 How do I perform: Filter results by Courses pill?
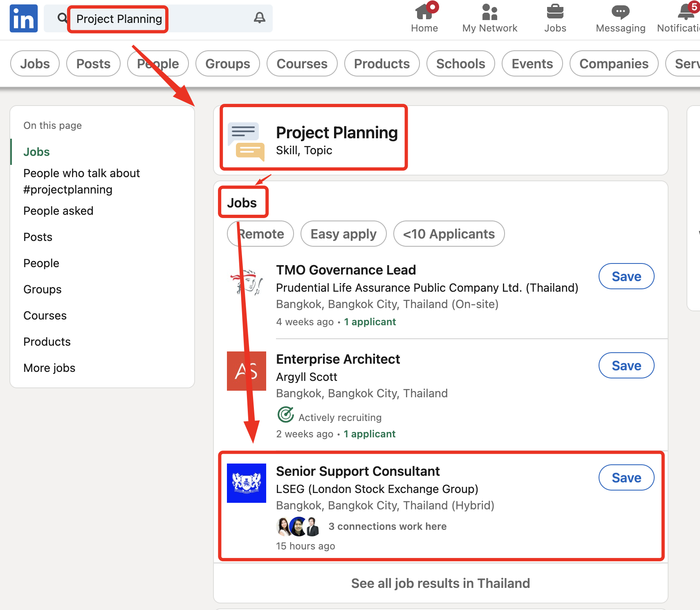pos(302,63)
